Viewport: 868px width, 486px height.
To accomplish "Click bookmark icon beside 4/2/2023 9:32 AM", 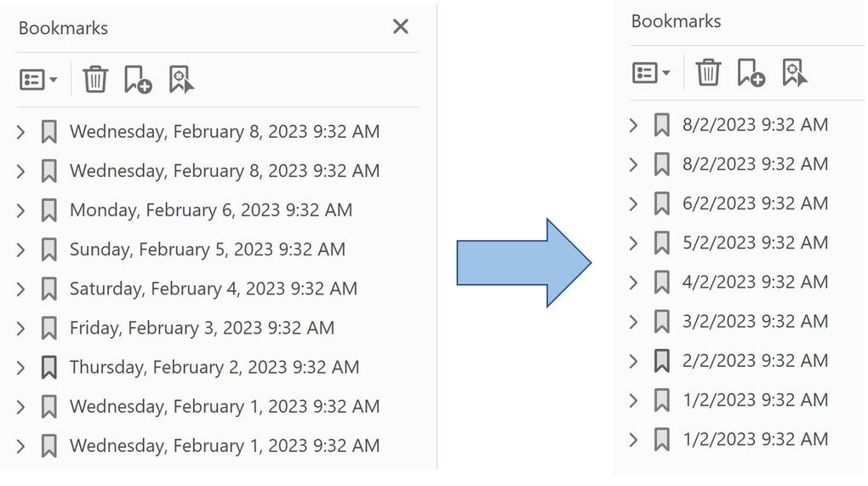I will [661, 283].
